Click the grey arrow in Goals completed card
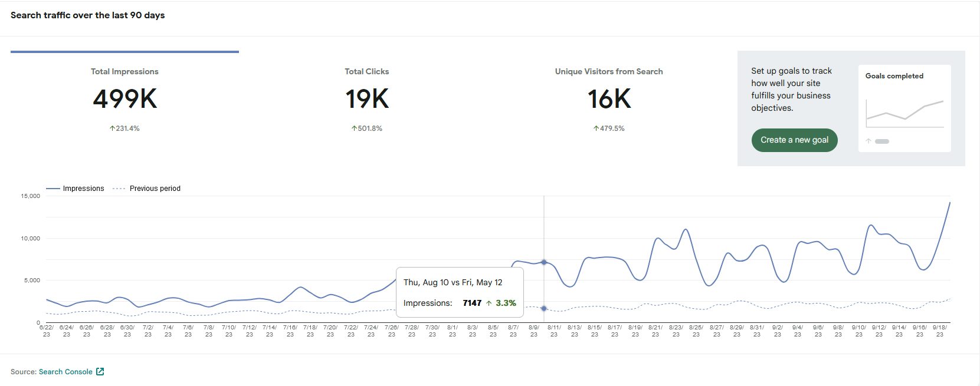The height and width of the screenshot is (386, 980). pyautogui.click(x=868, y=141)
